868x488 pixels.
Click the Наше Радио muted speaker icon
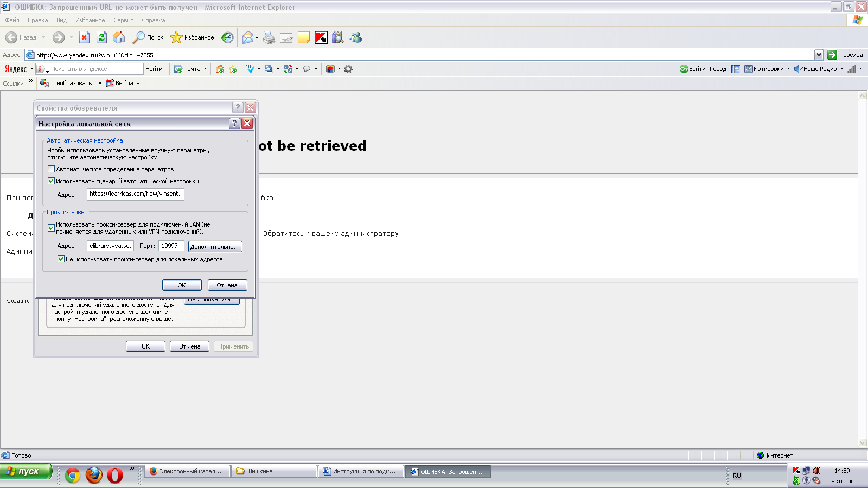click(x=798, y=69)
